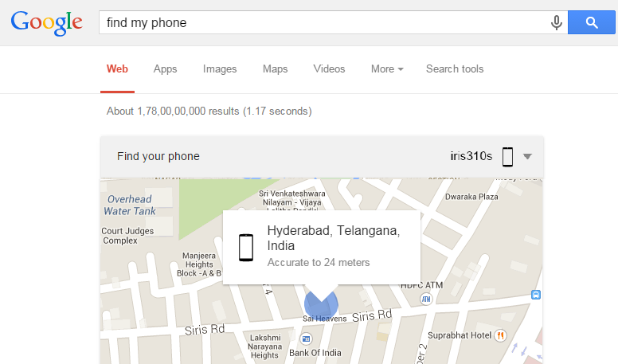Click the Lakshmi Narayana Heights label
The width and height of the screenshot is (618, 364).
tap(265, 346)
